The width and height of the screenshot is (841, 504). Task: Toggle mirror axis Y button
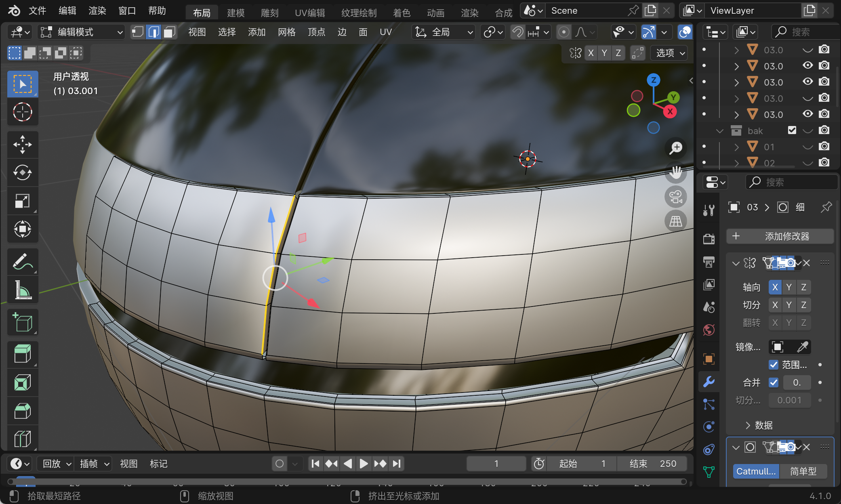[789, 287]
